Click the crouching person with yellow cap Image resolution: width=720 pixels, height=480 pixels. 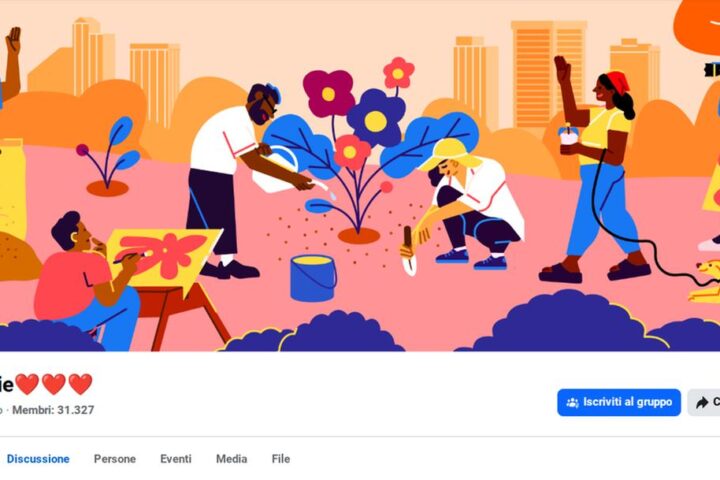(x=464, y=207)
